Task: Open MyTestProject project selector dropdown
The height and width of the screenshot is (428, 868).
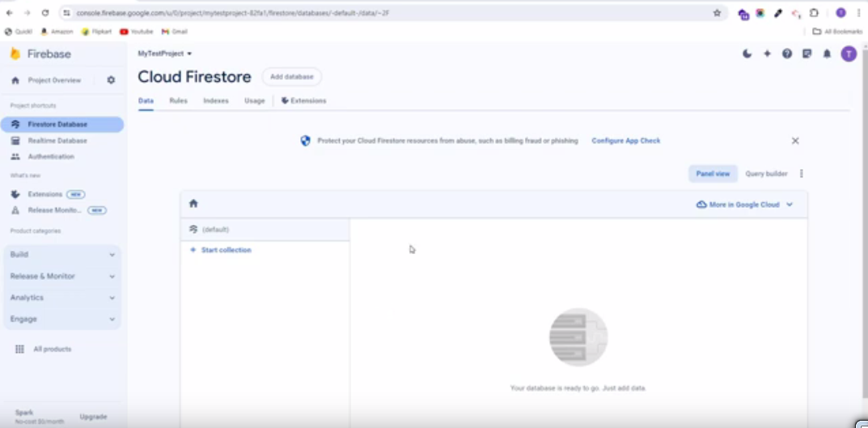Action: pos(164,53)
